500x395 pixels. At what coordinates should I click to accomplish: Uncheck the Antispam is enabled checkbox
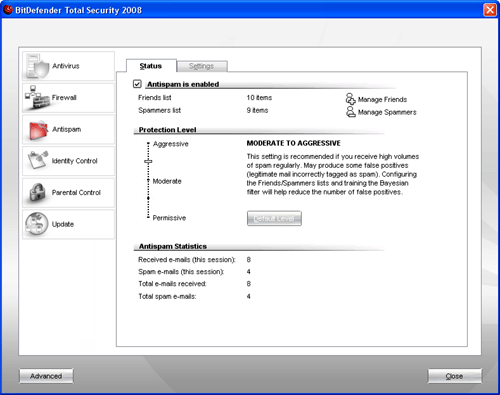[137, 84]
